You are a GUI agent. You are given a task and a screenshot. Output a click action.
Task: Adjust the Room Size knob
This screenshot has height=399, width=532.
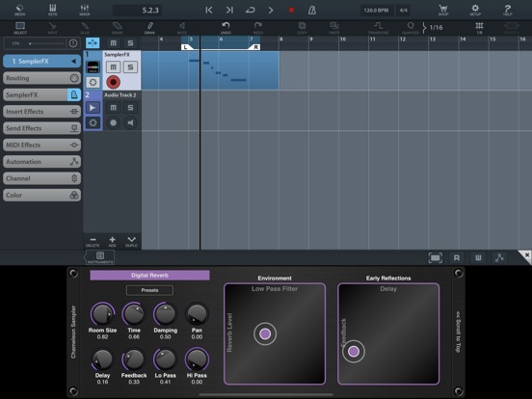pos(102,314)
